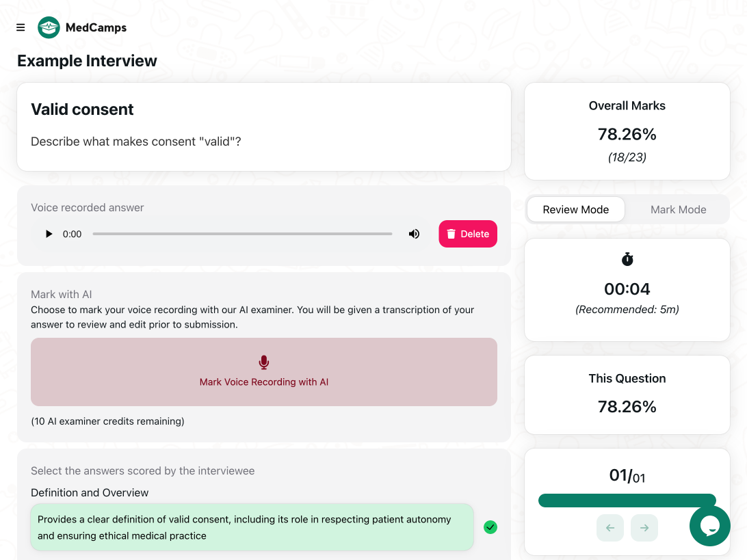Toggle the green checkmark on the definition answer

(490, 527)
